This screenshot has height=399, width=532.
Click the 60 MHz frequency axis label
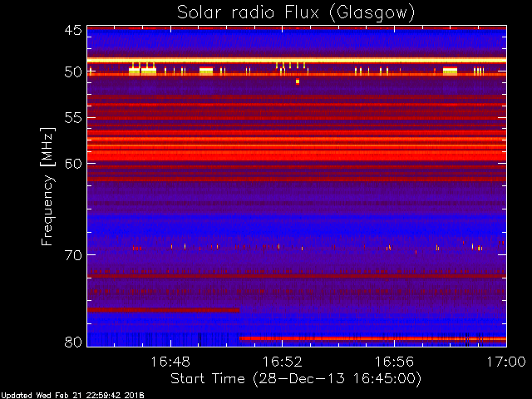[73, 163]
